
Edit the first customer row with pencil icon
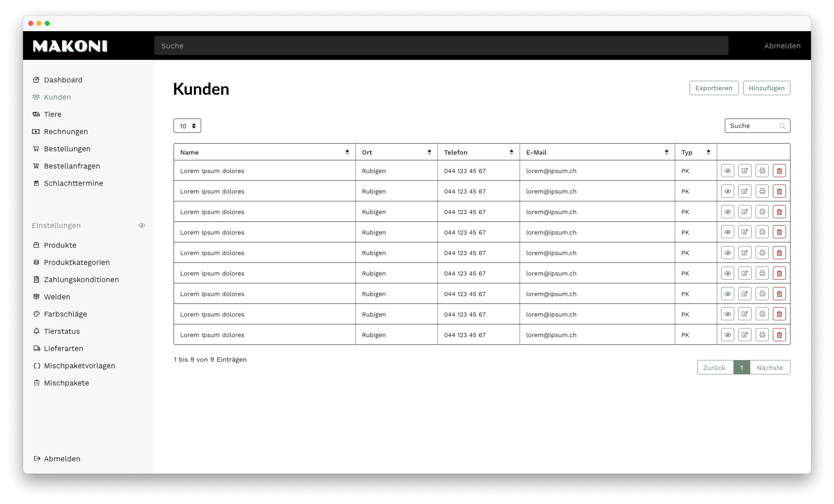point(745,171)
